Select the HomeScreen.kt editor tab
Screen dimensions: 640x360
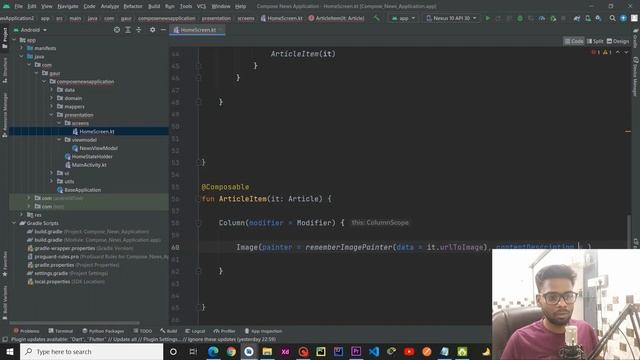pyautogui.click(x=198, y=30)
